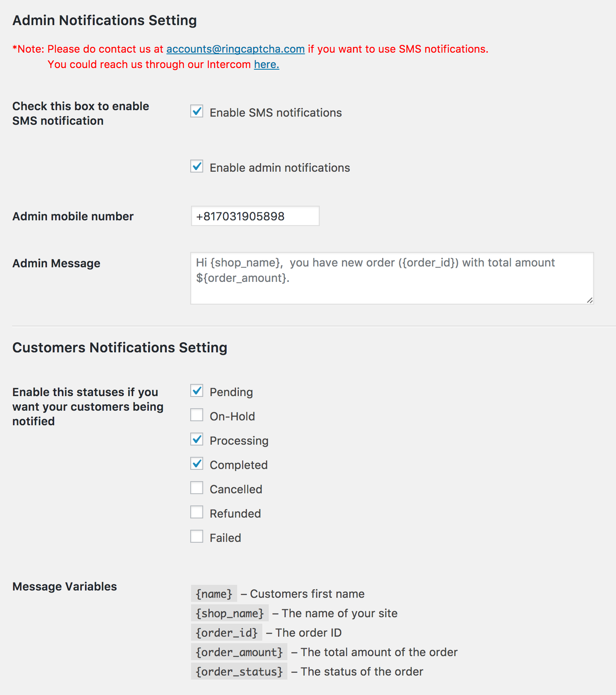Toggle Enable admin notifications checkbox
Image resolution: width=616 pixels, height=695 pixels.
(x=197, y=166)
